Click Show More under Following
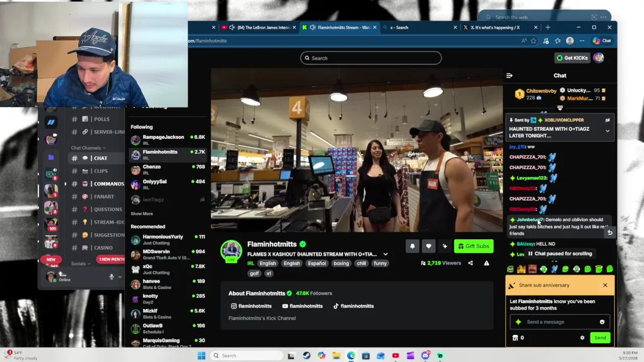 click(142, 214)
